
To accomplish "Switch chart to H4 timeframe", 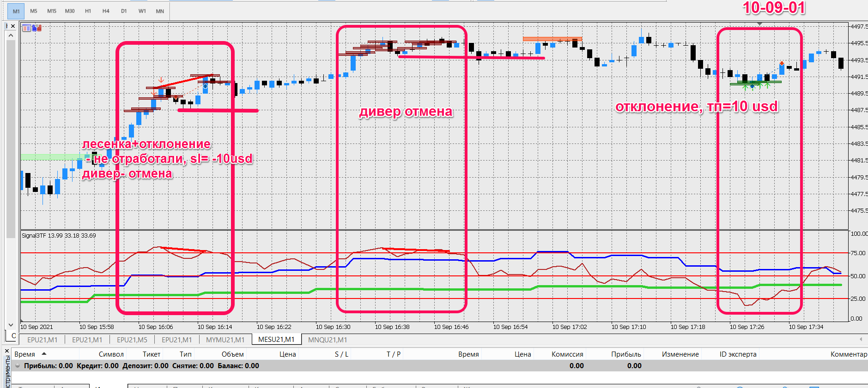I will tap(106, 11).
